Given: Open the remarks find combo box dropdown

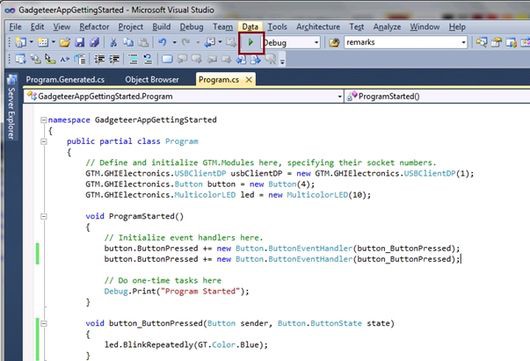Looking at the screenshot, I should (x=463, y=43).
